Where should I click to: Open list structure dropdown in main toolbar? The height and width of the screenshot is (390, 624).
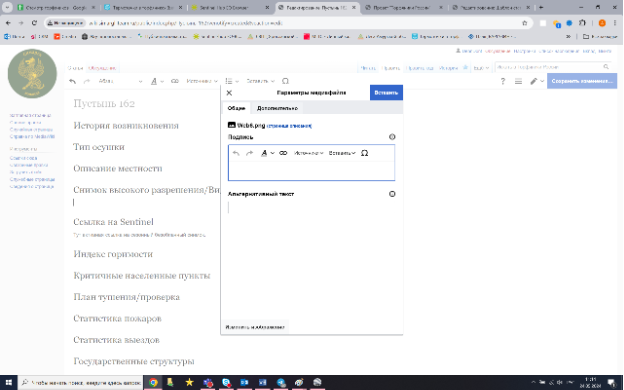232,81
